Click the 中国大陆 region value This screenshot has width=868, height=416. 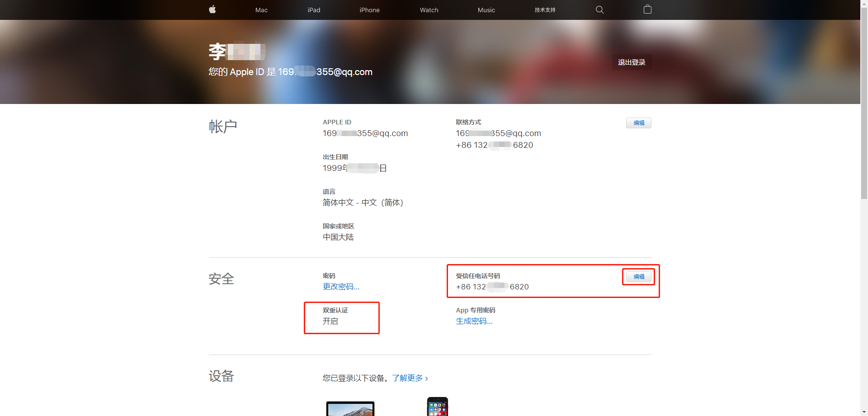(x=338, y=237)
